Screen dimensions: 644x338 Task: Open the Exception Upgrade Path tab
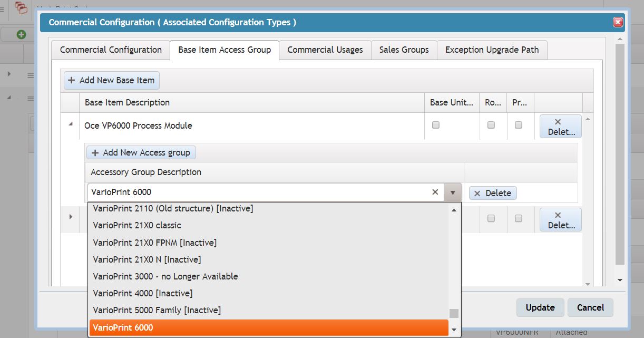point(492,50)
